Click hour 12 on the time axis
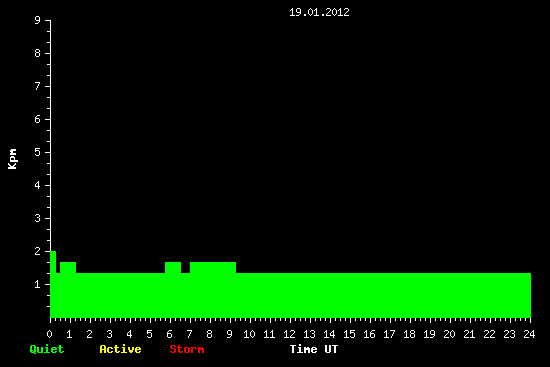This screenshot has width=550, height=367. click(289, 334)
